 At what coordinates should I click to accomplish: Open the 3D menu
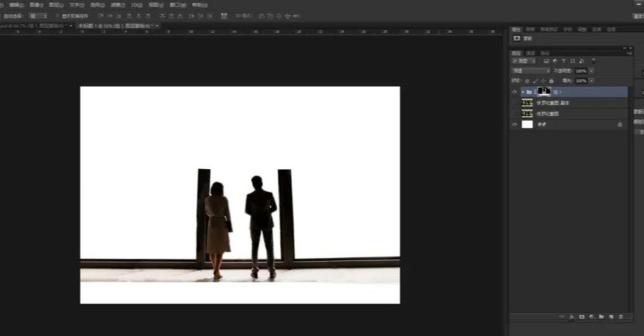(x=137, y=5)
